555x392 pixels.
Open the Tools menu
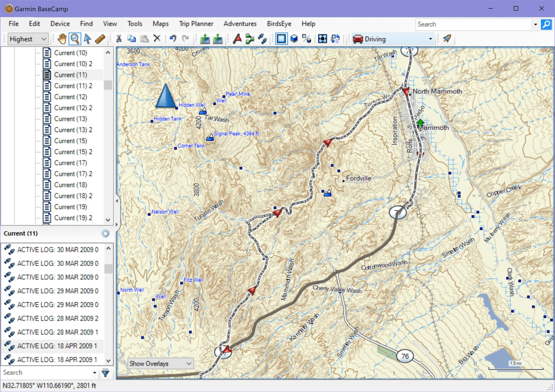click(135, 24)
